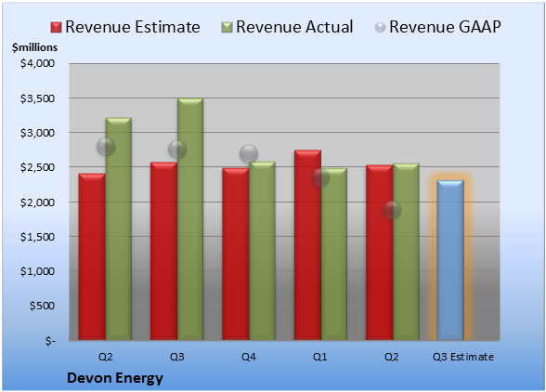Click the '$3,000' y-axis label

click(x=37, y=133)
